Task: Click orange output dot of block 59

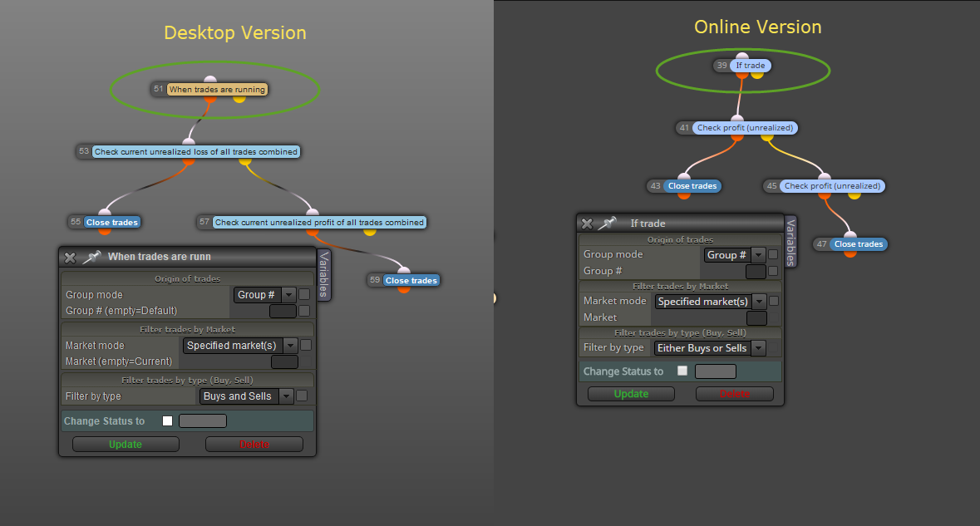Action: click(404, 289)
